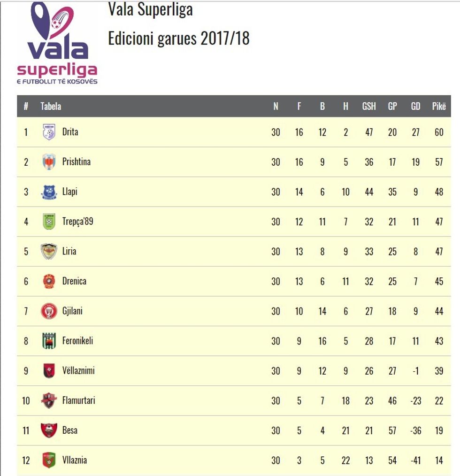Click the Prishtina club crest
Image resolution: width=460 pixels, height=476 pixels.
click(x=49, y=162)
